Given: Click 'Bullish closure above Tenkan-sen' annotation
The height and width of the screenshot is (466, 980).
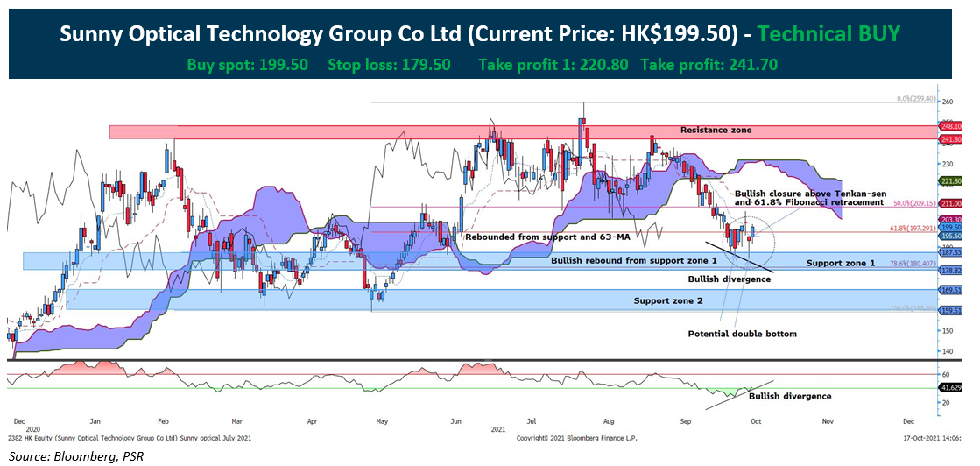Looking at the screenshot, I should point(809,194).
